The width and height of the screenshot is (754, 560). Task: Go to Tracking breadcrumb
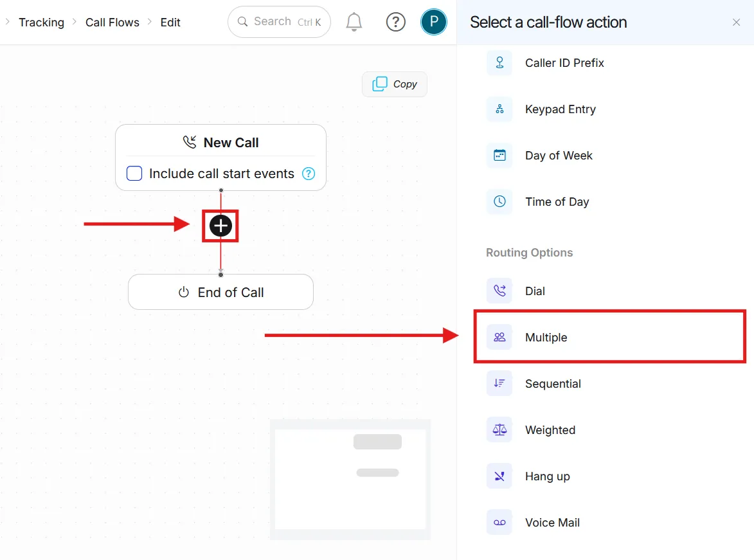click(x=41, y=23)
